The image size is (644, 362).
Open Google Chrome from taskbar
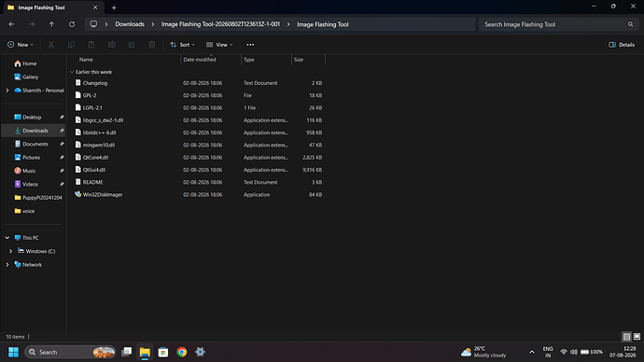pyautogui.click(x=182, y=352)
